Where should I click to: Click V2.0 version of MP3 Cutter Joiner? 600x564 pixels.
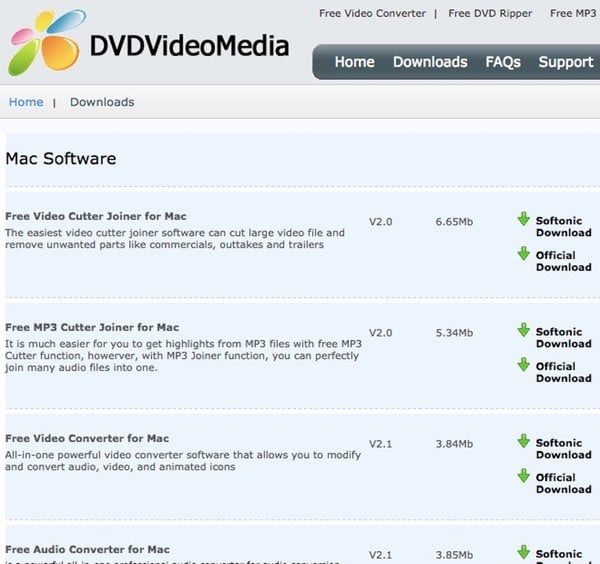tap(380, 333)
